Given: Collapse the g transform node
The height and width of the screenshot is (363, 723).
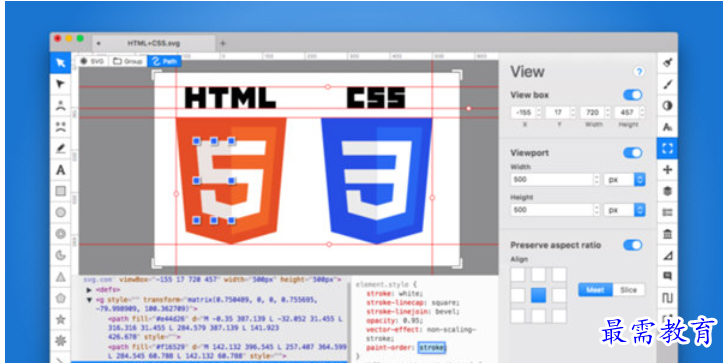Looking at the screenshot, I should pyautogui.click(x=89, y=300).
